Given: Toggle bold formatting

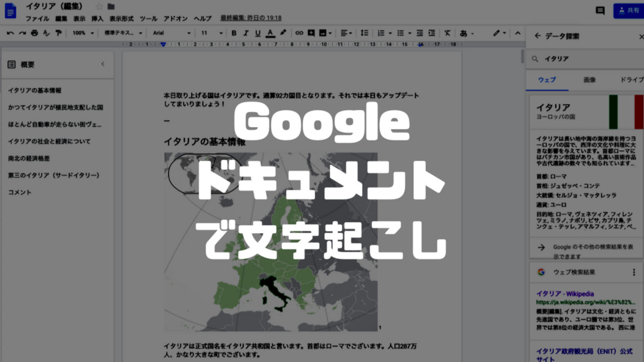Looking at the screenshot, I should pyautogui.click(x=234, y=33).
